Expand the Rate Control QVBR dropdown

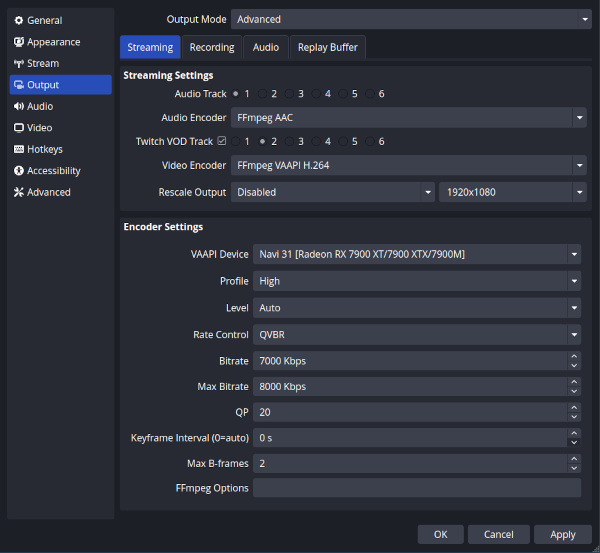[x=416, y=335]
